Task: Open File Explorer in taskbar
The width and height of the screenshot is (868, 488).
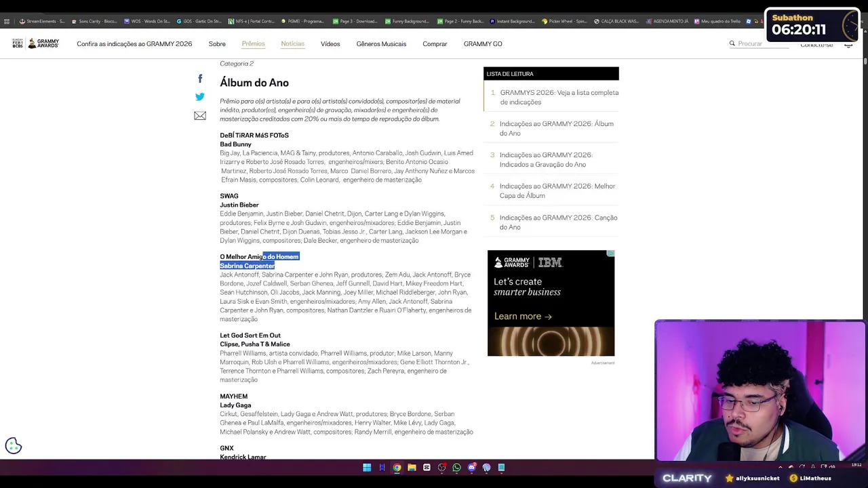Action: coord(412,468)
